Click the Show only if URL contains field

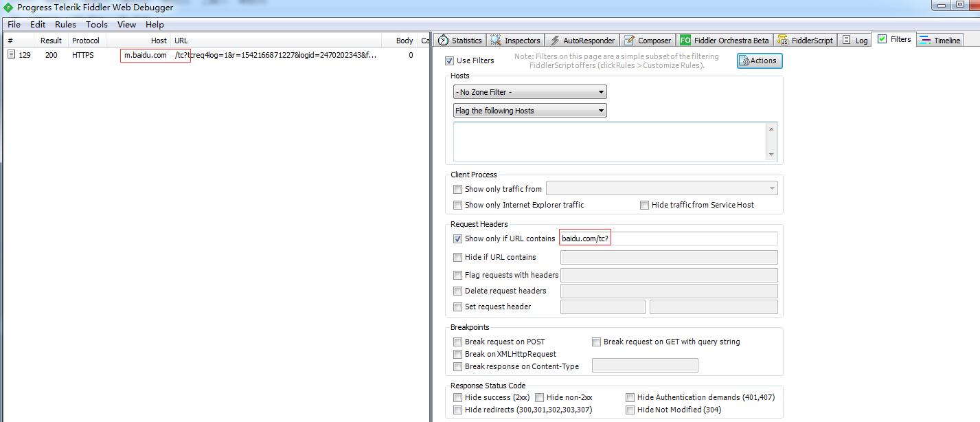click(x=669, y=238)
